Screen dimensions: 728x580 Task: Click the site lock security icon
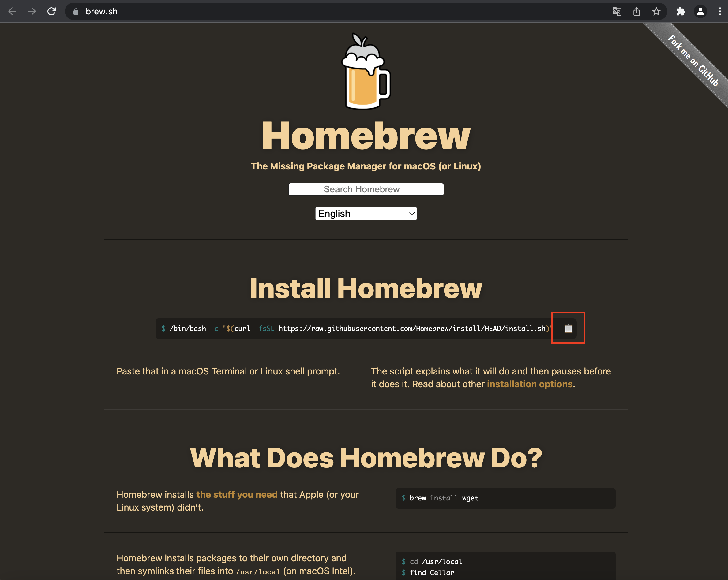76,12
